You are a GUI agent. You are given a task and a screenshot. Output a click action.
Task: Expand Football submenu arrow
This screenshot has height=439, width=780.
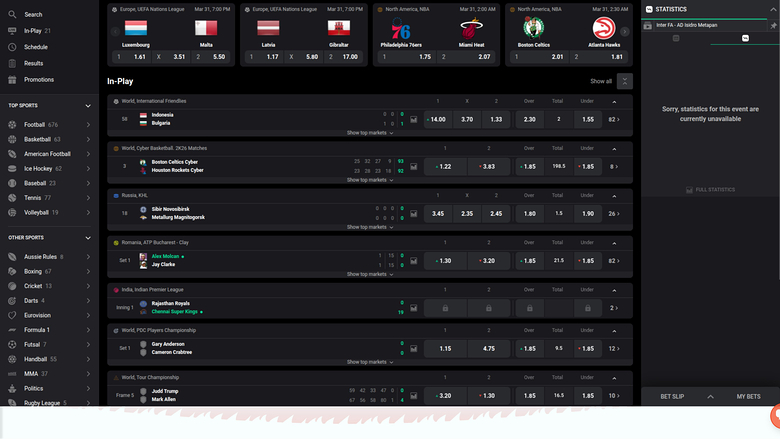coord(88,125)
